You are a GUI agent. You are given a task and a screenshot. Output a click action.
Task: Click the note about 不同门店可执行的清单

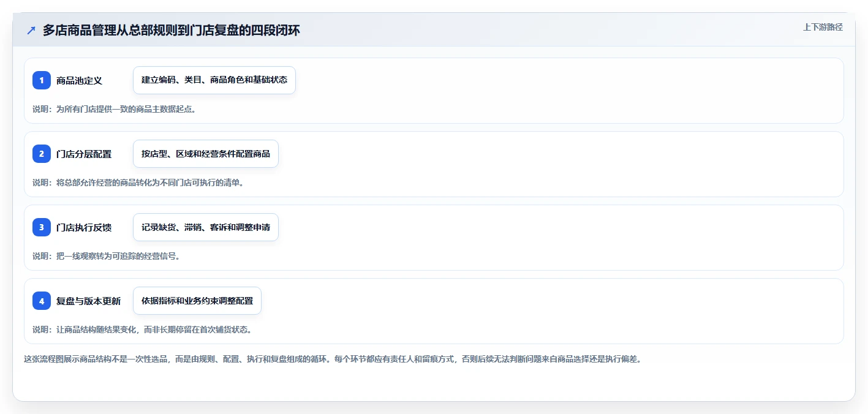click(138, 183)
